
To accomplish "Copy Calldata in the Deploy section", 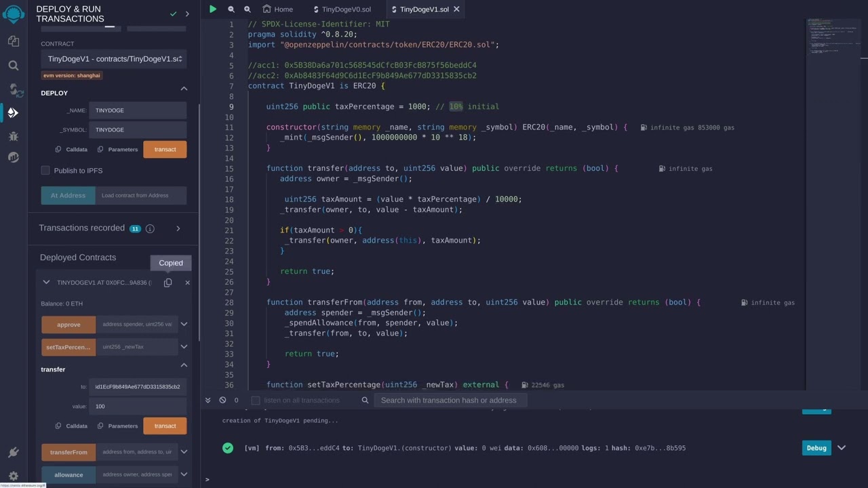I will pyautogui.click(x=72, y=149).
